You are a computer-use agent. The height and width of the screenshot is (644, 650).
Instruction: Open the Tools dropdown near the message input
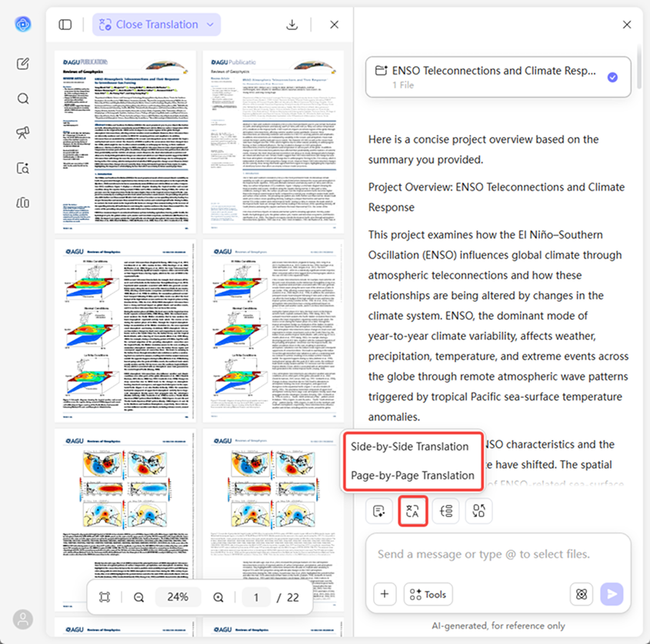click(428, 593)
